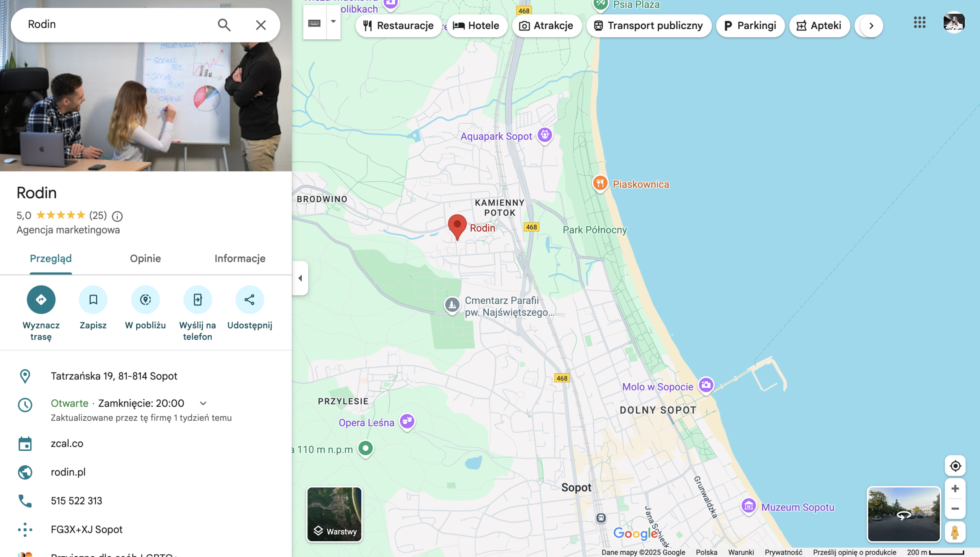Filter map by Restauracje
Image resolution: width=980 pixels, height=557 pixels.
(399, 26)
